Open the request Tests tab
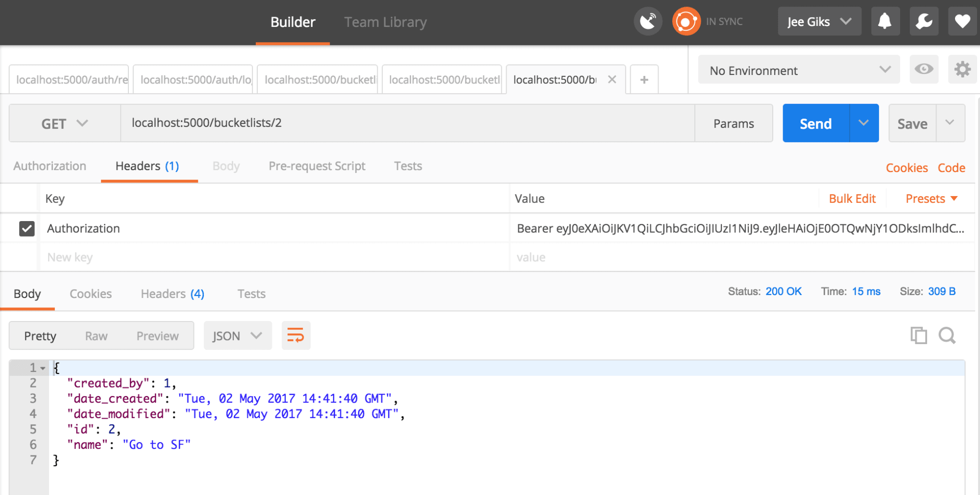The width and height of the screenshot is (980, 495). [x=408, y=166]
